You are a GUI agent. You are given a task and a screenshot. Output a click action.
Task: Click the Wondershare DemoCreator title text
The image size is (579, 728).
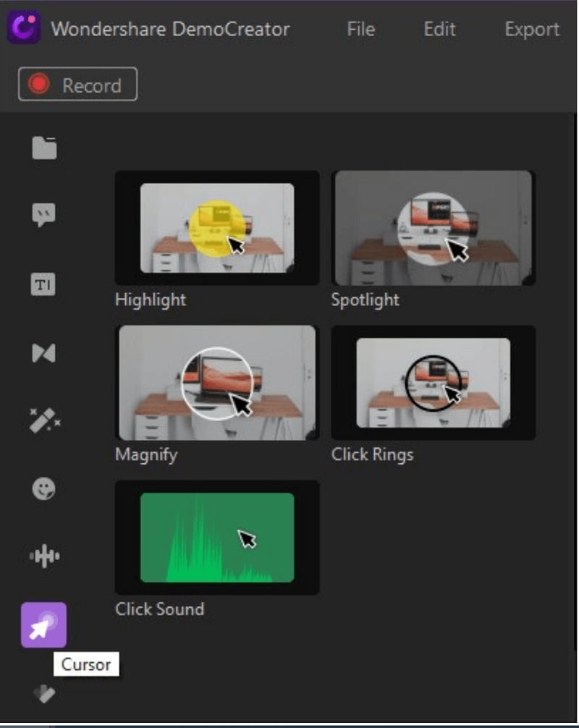pos(170,29)
